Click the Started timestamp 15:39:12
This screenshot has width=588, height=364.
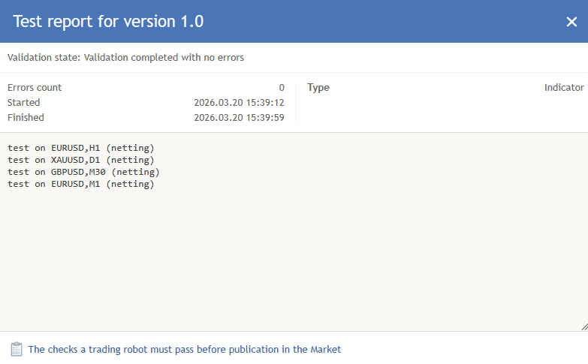239,102
